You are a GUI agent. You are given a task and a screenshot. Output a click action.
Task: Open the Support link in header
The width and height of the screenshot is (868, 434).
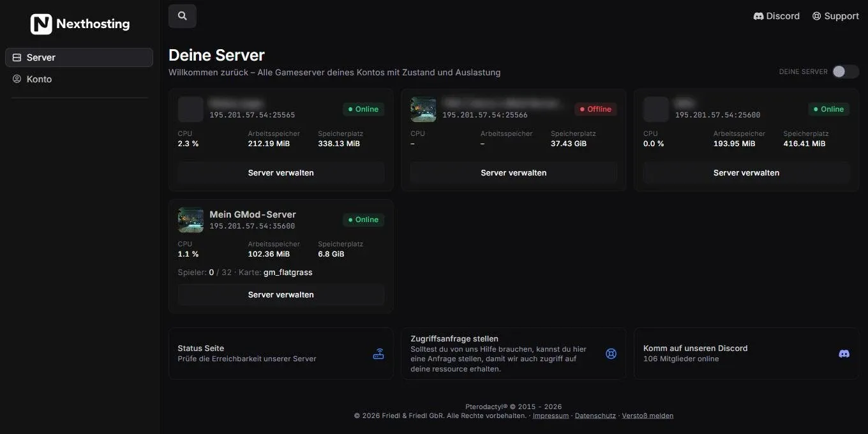pyautogui.click(x=835, y=16)
